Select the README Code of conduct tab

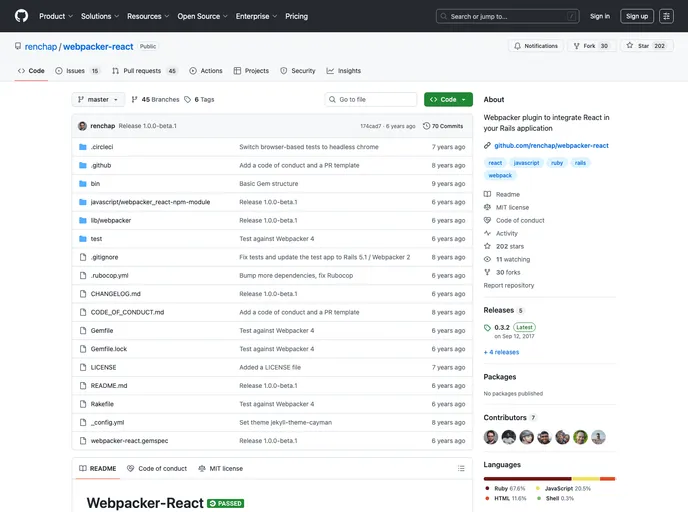coord(157,469)
